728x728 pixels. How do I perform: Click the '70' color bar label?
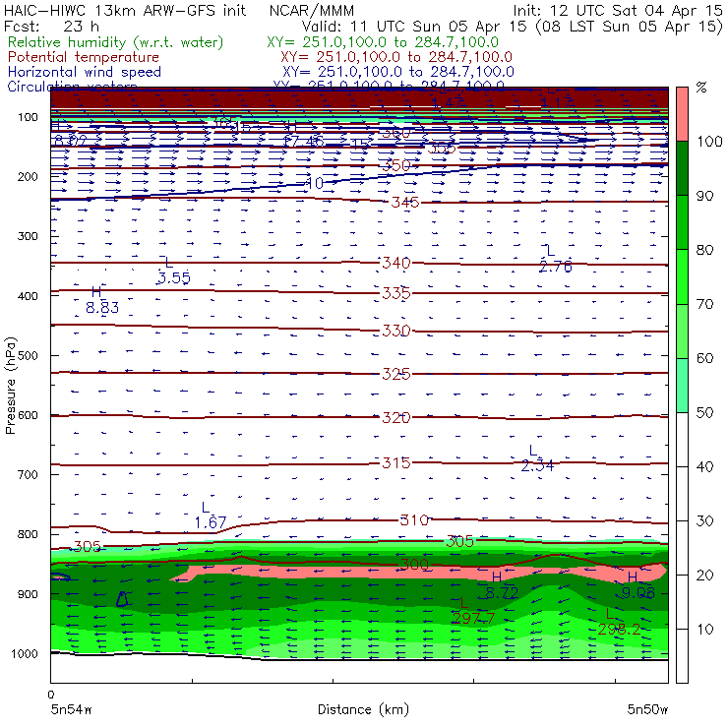point(704,304)
